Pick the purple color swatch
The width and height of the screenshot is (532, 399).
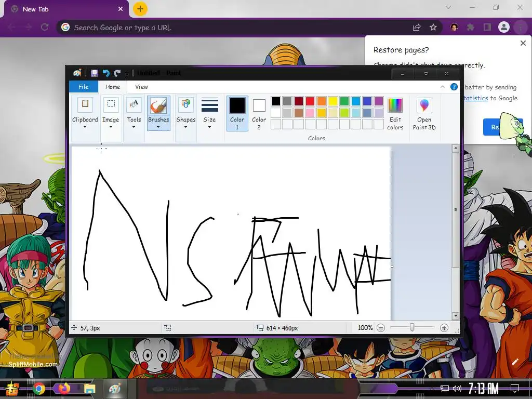[x=379, y=101]
